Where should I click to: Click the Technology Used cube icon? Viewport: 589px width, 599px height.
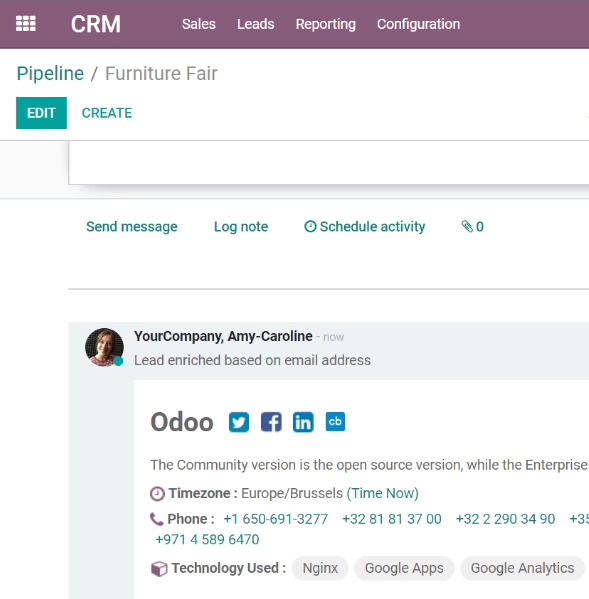coord(159,568)
